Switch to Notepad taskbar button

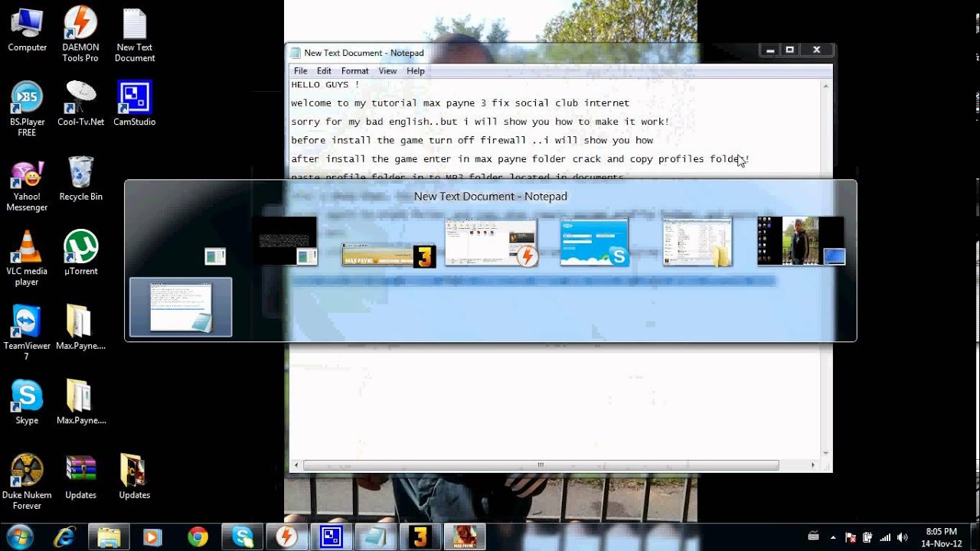tap(375, 537)
